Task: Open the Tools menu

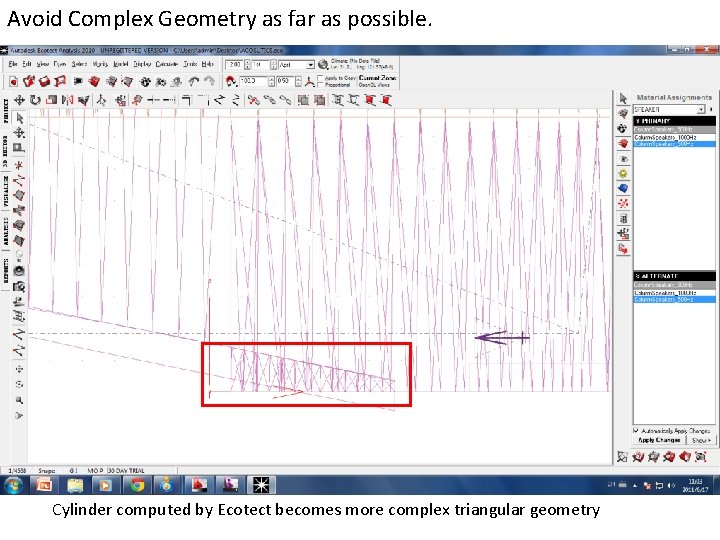Action: tap(190, 64)
